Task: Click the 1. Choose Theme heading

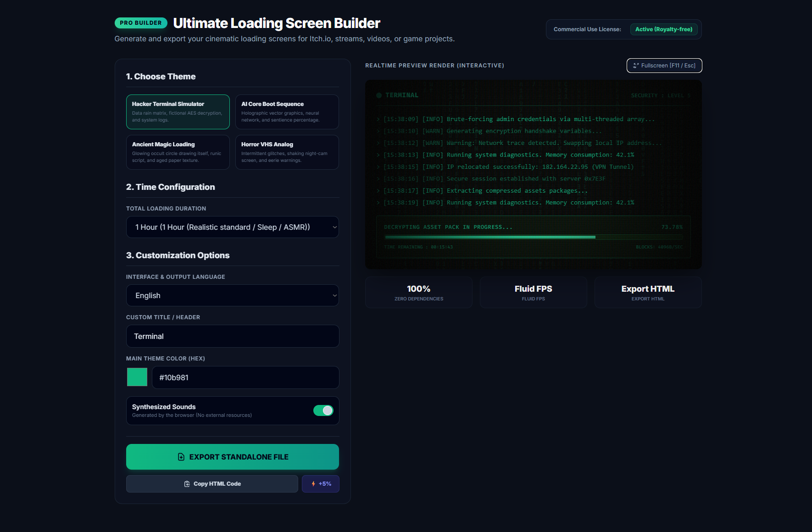Action: tap(161, 77)
